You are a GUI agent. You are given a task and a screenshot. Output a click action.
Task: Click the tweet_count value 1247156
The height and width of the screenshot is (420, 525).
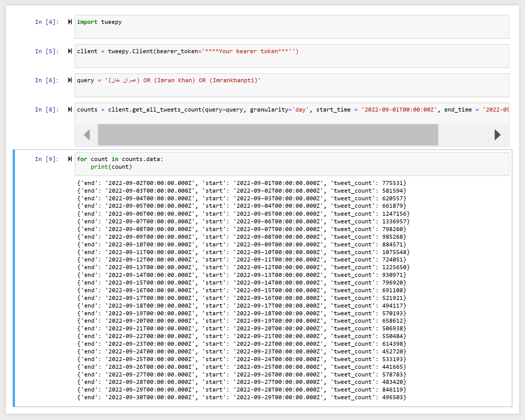(394, 214)
